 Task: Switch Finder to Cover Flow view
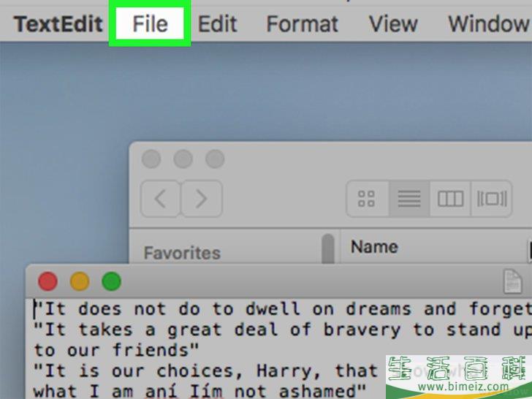tap(492, 199)
